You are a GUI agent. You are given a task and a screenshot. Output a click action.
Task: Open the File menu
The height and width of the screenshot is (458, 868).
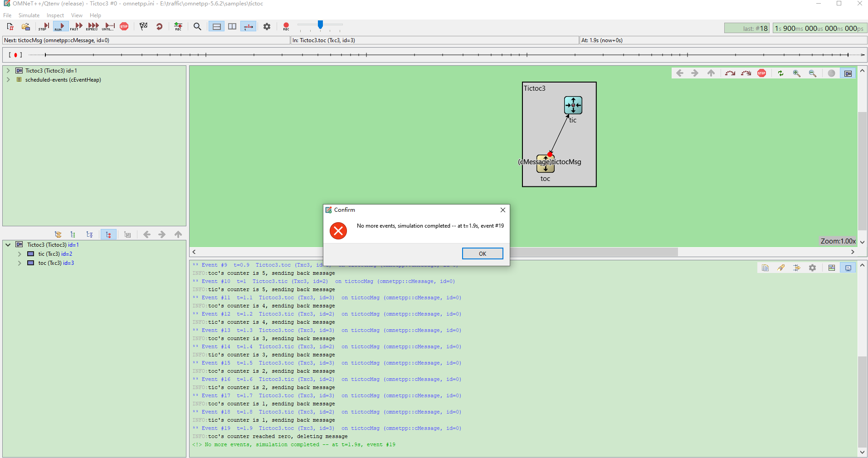pyautogui.click(x=7, y=15)
